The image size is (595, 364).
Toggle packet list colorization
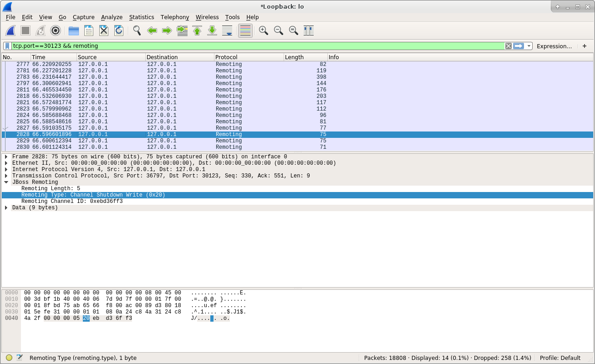[245, 30]
